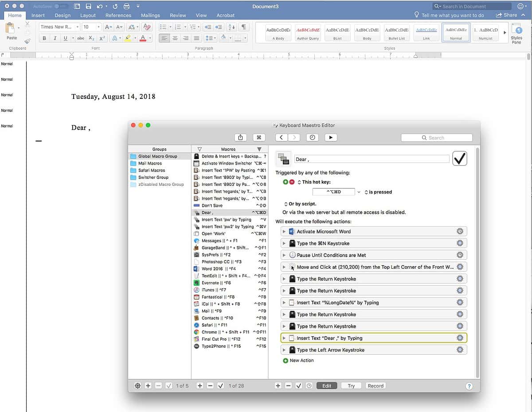This screenshot has height=412, width=532.
Task: Click the Share icon in Keyboard Maestro toolbar
Action: pos(241,137)
